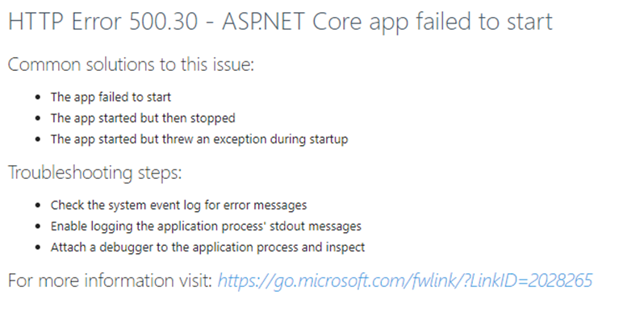
Task: Click 'Enable logging the application process' item
Action: coord(206,226)
